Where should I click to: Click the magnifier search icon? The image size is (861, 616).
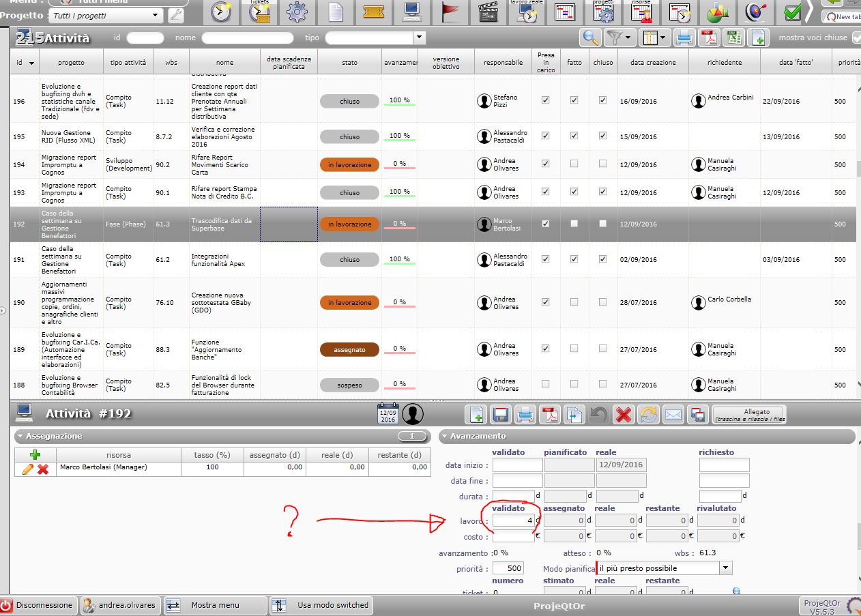click(590, 38)
